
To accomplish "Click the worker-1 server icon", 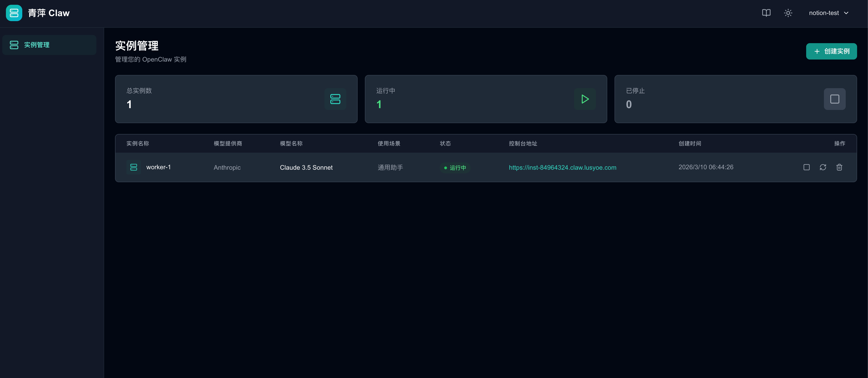I will point(133,167).
